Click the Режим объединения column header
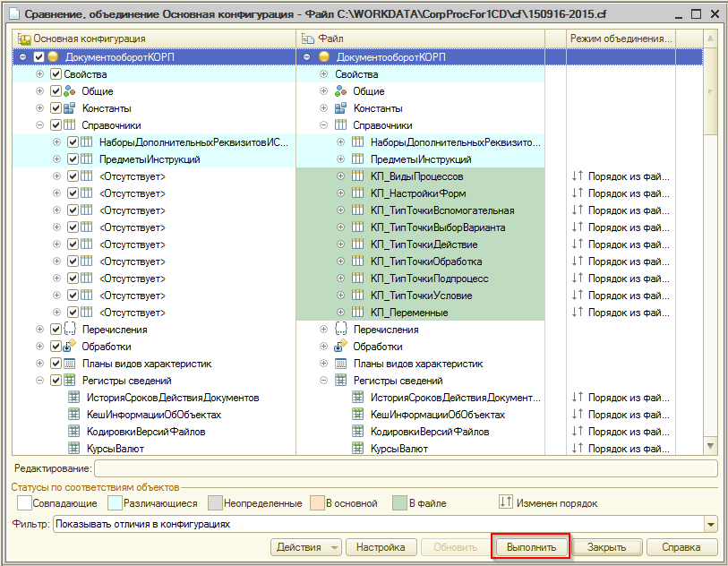 (x=621, y=39)
